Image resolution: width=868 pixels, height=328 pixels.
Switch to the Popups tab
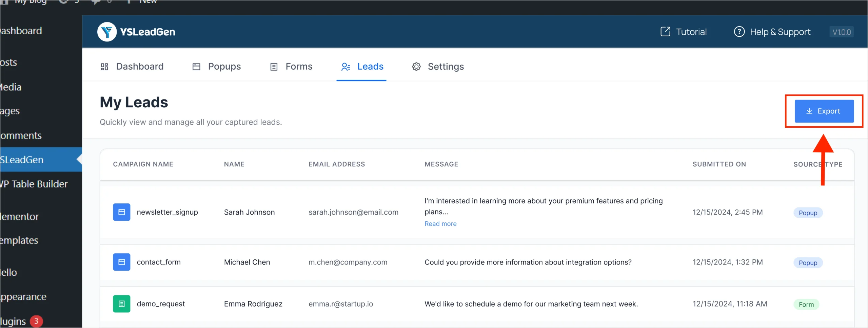click(217, 67)
